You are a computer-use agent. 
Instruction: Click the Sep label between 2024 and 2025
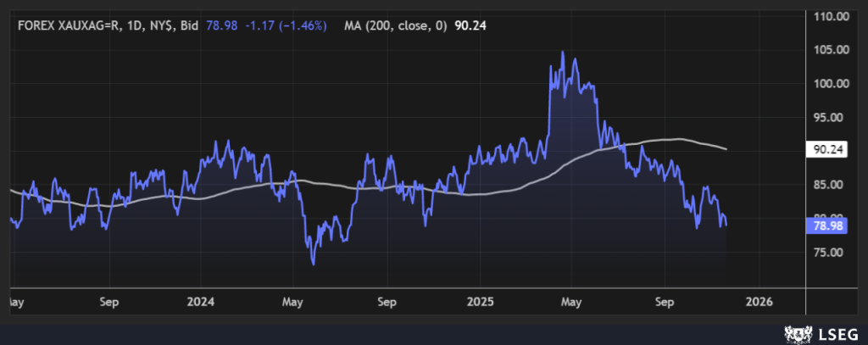click(x=387, y=301)
